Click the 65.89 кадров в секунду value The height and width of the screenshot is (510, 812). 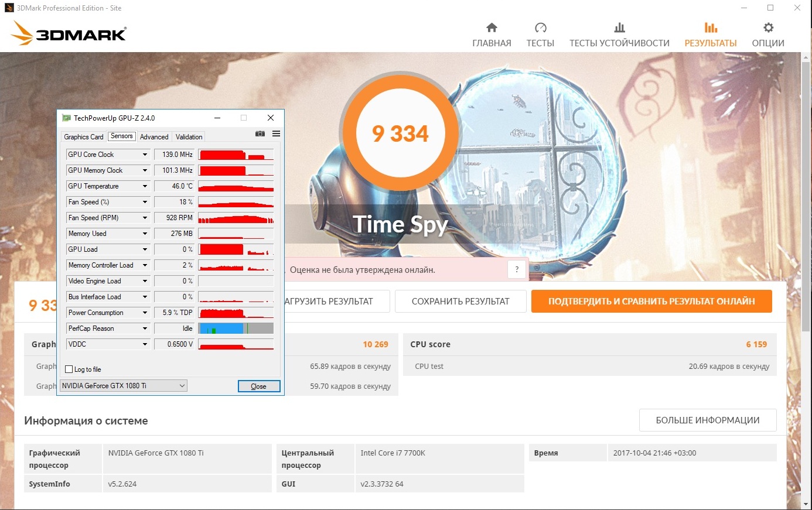pyautogui.click(x=350, y=367)
